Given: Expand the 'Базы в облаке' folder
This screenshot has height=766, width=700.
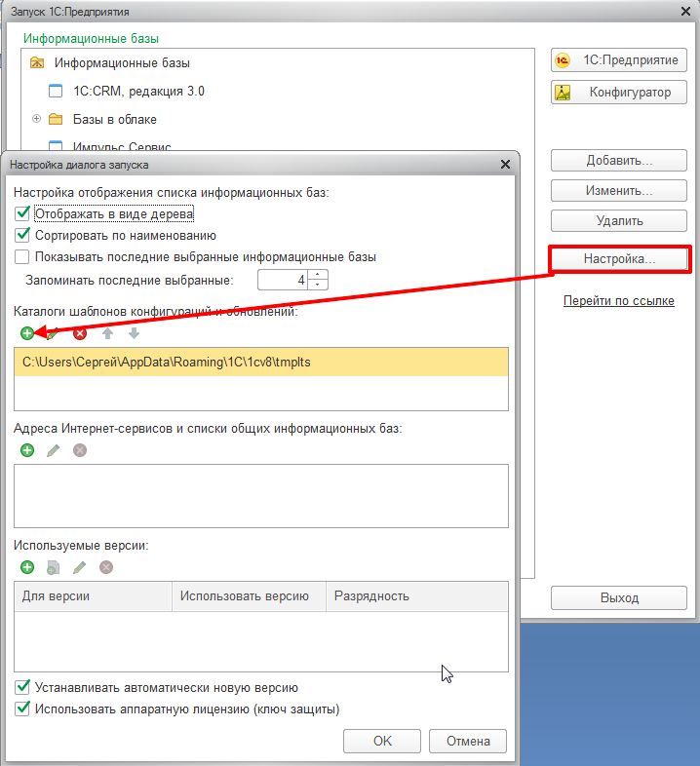Looking at the screenshot, I should pos(37,119).
